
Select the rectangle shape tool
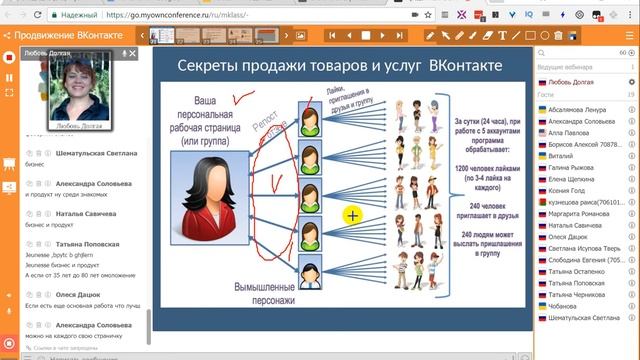530,36
